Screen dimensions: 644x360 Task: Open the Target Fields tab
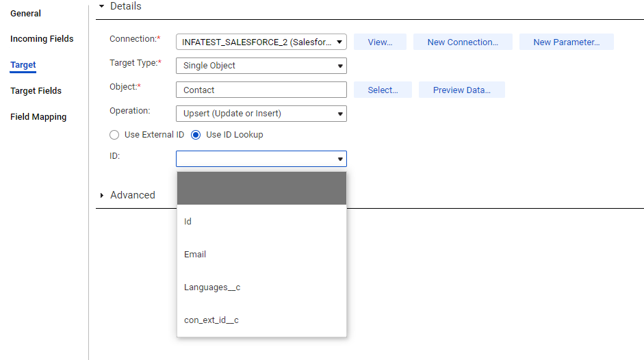click(36, 91)
